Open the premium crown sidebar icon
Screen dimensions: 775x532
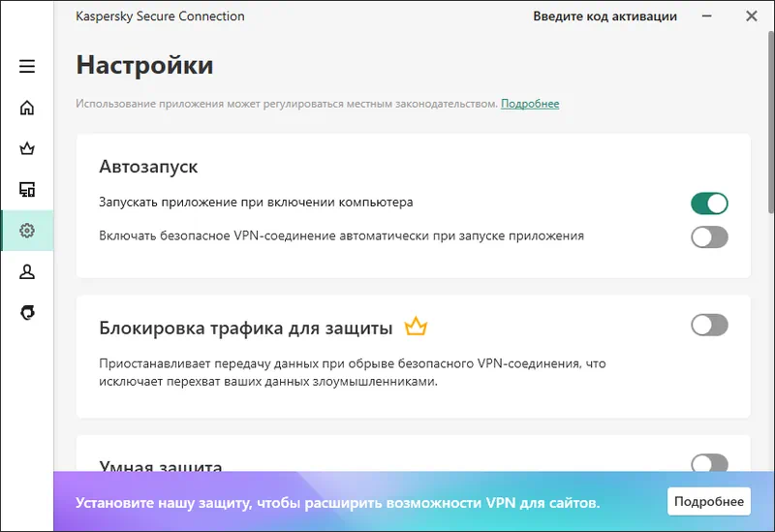pyautogui.click(x=27, y=148)
